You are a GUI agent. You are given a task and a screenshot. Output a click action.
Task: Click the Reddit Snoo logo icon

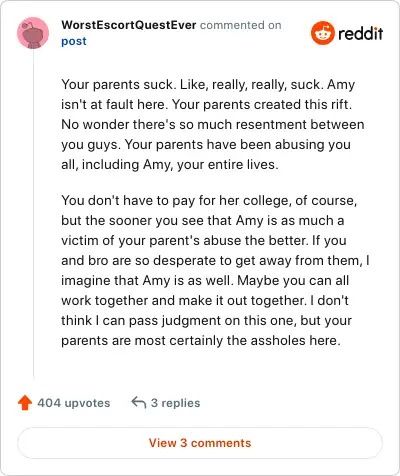pos(323,33)
